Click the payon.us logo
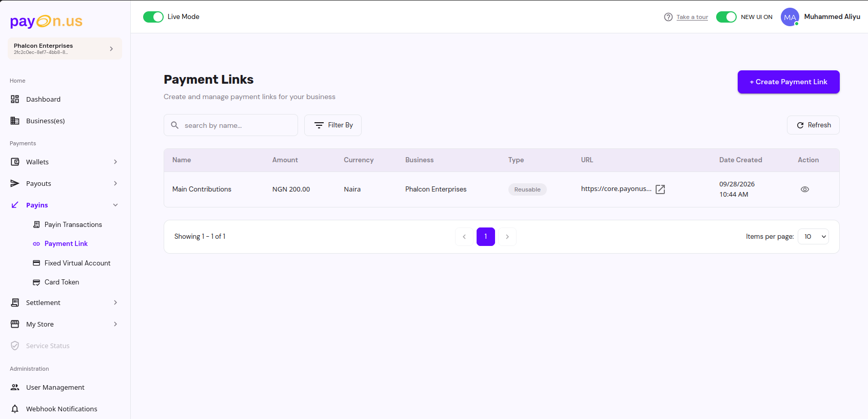Image resolution: width=868 pixels, height=419 pixels. tap(46, 21)
